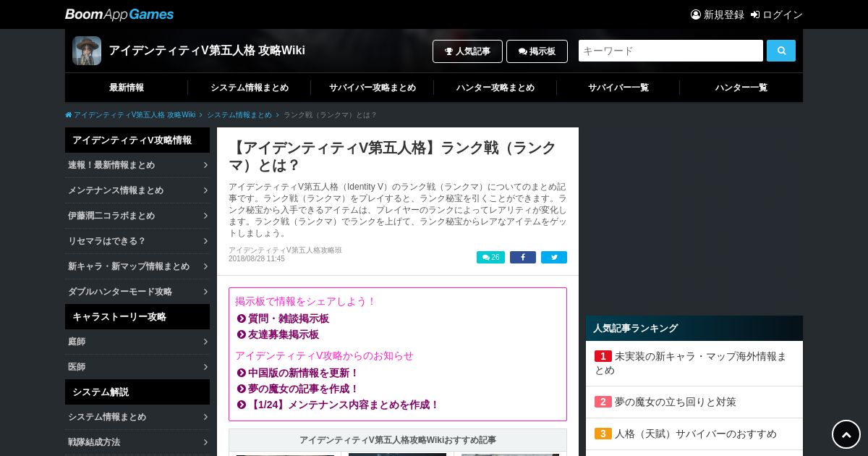Expand chevron on 速報！最新情報まとめ row
This screenshot has width=868, height=456.
[205, 165]
